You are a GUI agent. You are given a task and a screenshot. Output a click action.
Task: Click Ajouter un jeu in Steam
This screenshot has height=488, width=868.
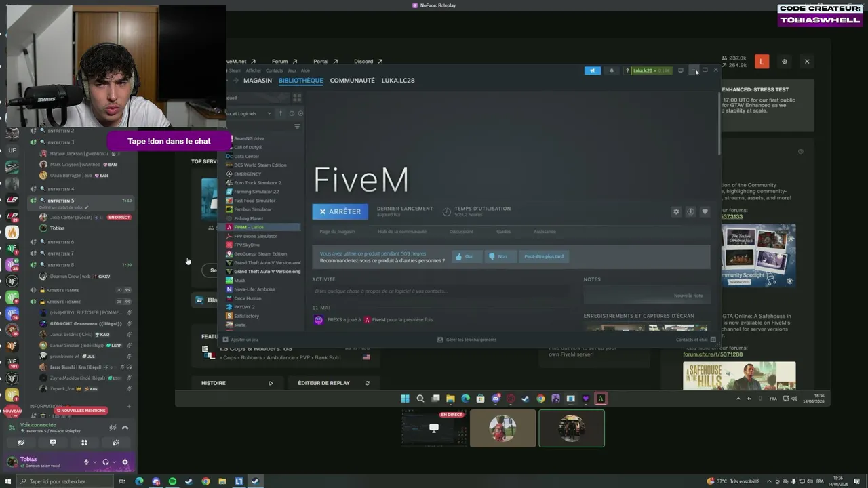point(241,340)
